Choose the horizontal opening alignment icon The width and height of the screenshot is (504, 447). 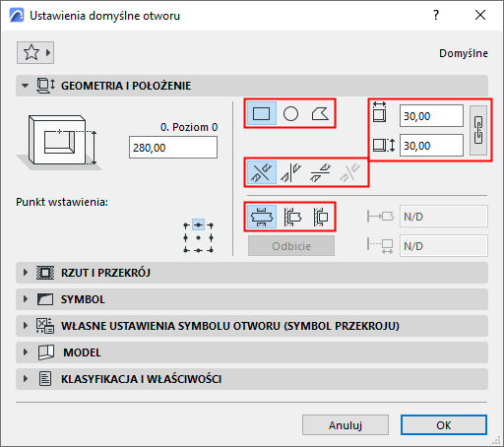pos(320,172)
